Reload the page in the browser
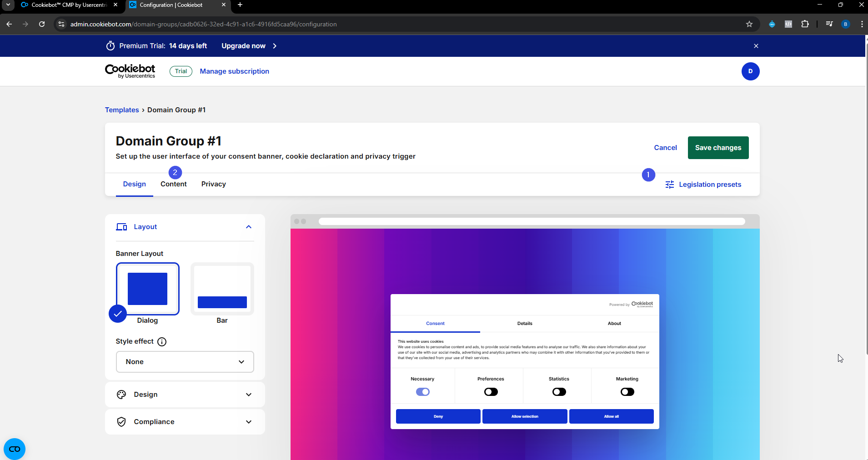The width and height of the screenshot is (868, 460). pyautogui.click(x=42, y=24)
